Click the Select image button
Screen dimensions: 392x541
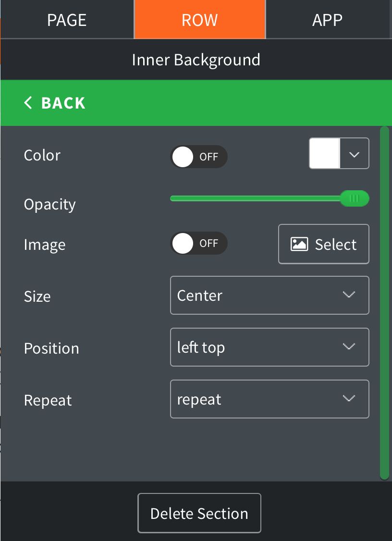click(324, 244)
